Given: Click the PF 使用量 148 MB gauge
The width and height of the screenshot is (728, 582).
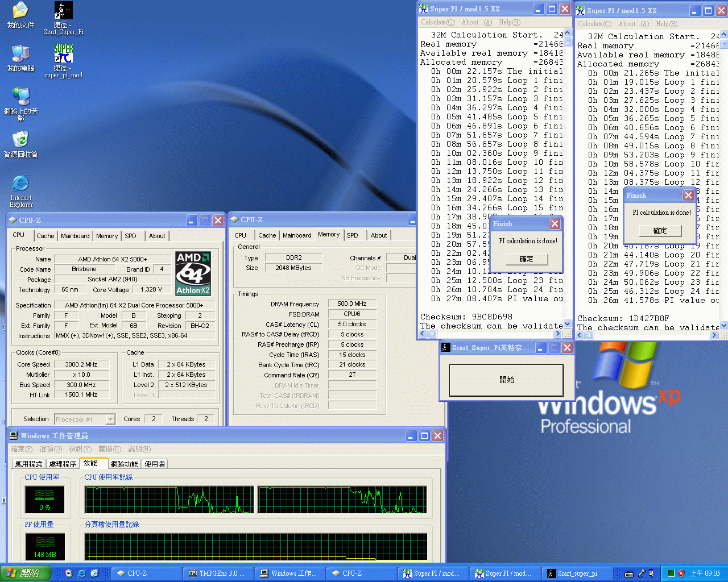Looking at the screenshot, I should 45,547.
